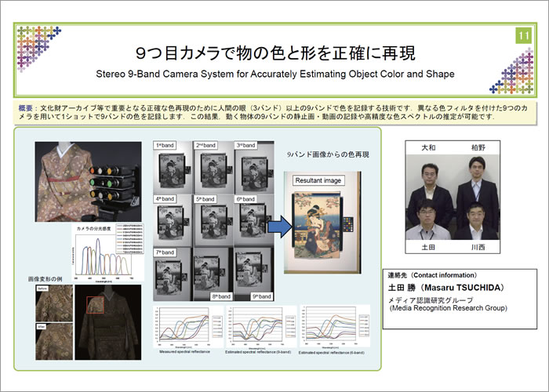Select the 9th band grayscale image
This screenshot has width=549, height=392.
(256, 275)
